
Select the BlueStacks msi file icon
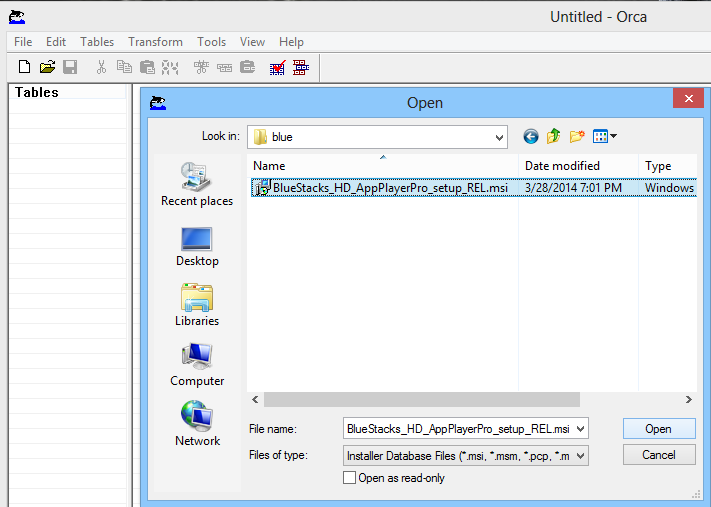263,187
